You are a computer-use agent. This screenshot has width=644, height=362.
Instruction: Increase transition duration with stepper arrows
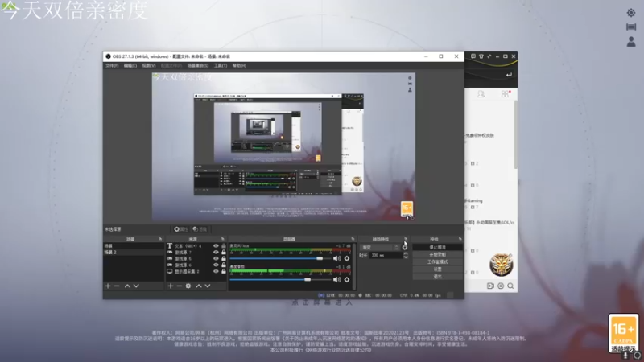pyautogui.click(x=406, y=255)
